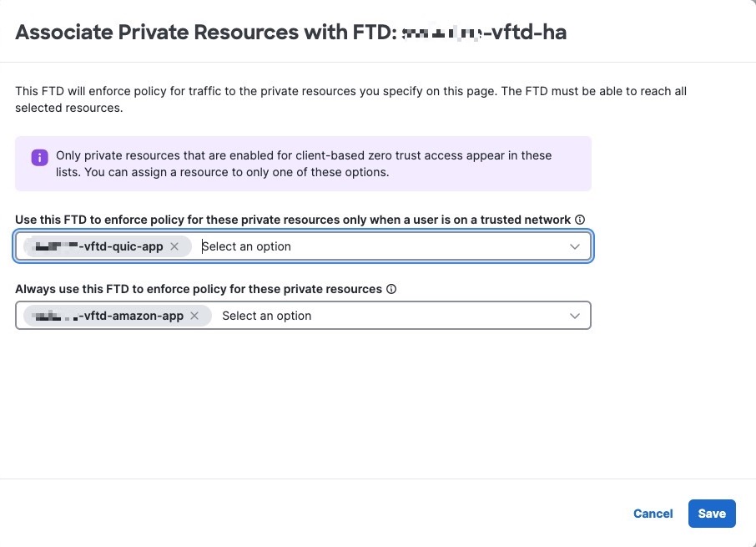Cancel the association dialog
The width and height of the screenshot is (756, 547).
(x=653, y=514)
